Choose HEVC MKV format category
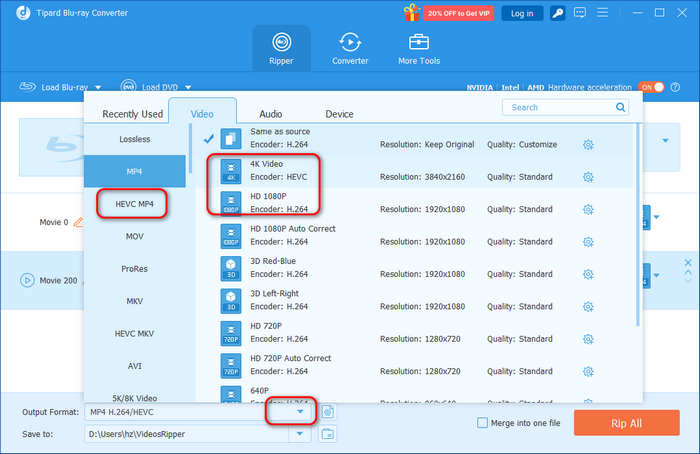The height and width of the screenshot is (454, 700). coord(135,333)
